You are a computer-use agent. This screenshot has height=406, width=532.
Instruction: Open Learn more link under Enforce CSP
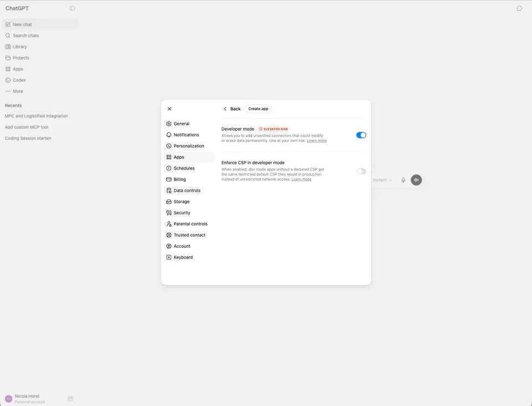pos(301,179)
